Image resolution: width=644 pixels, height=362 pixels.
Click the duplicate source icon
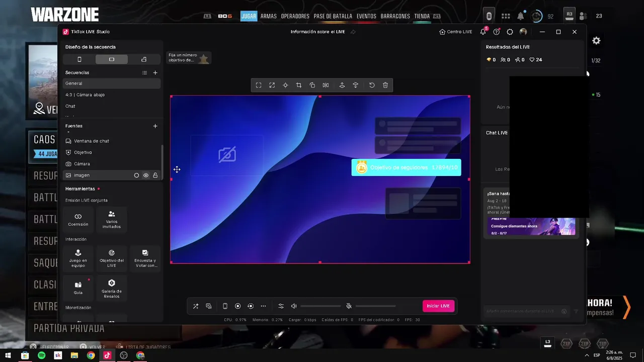coord(312,85)
